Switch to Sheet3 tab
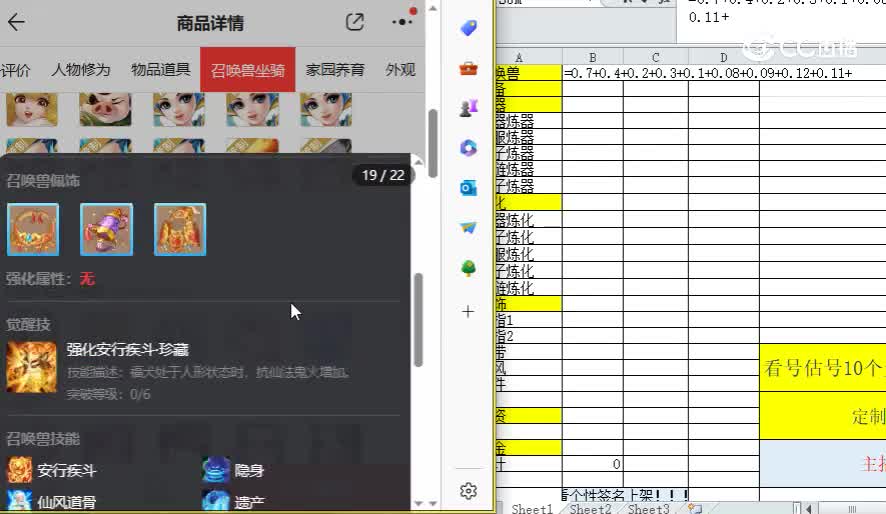The height and width of the screenshot is (514, 886). [x=648, y=508]
